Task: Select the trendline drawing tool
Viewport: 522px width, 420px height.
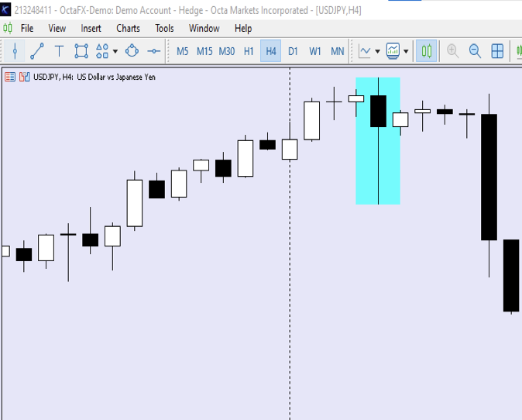Action: (37, 51)
